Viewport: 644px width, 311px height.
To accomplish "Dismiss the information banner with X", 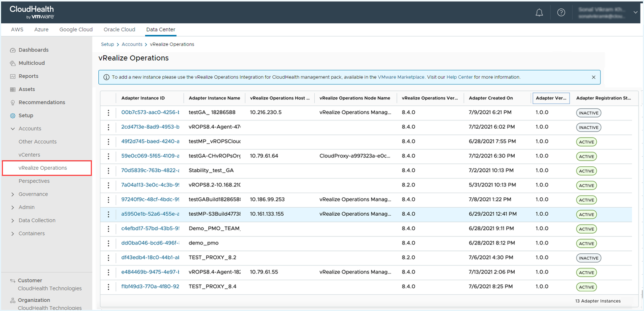I will pos(593,77).
